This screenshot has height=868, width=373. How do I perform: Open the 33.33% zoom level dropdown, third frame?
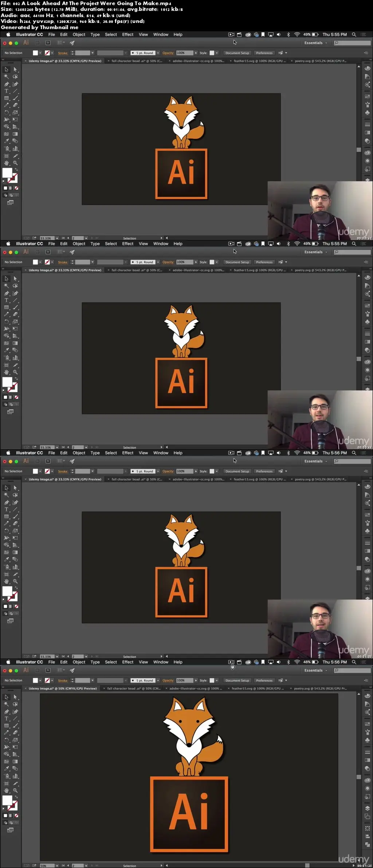[x=57, y=657]
